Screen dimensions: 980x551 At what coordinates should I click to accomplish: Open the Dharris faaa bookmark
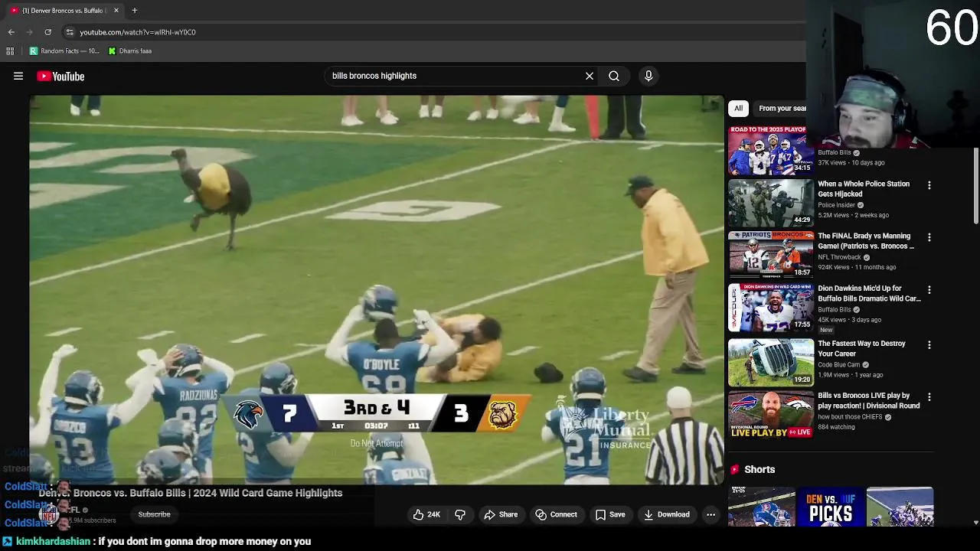tap(130, 51)
